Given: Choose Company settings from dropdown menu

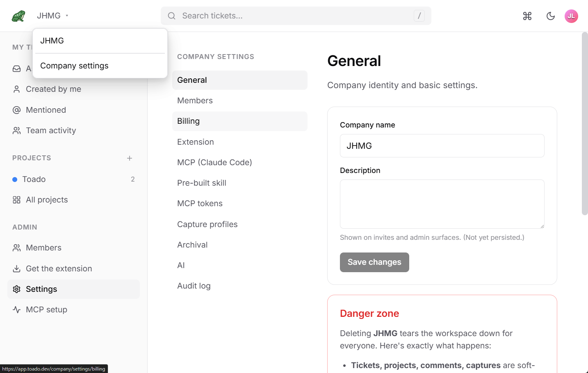Looking at the screenshot, I should click(x=100, y=66).
